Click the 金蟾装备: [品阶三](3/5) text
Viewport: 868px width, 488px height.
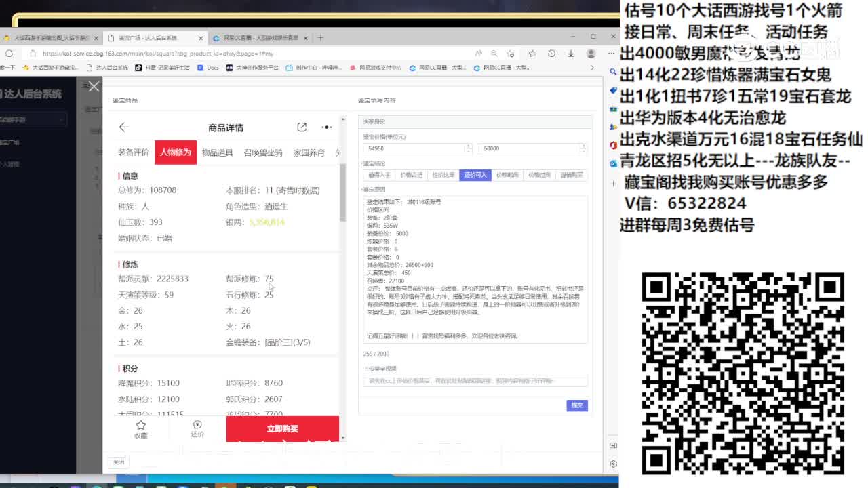[268, 342]
